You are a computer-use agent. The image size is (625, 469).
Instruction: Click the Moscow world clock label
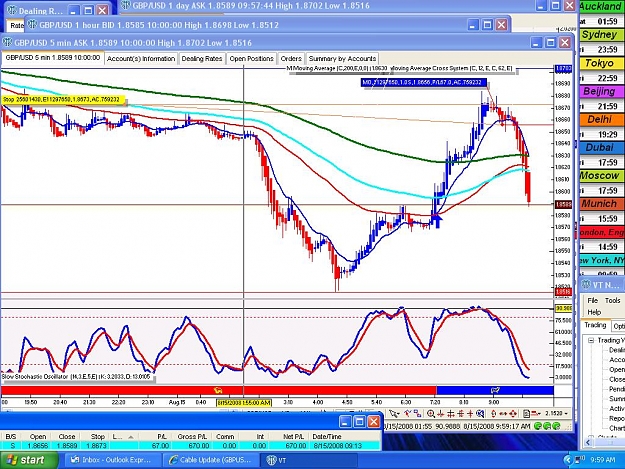point(600,175)
